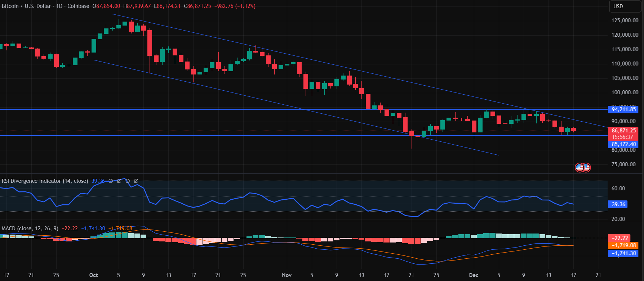This screenshot has height=281, width=644.
Task: Click the Dec label on the time axis
Action: pos(474,275)
